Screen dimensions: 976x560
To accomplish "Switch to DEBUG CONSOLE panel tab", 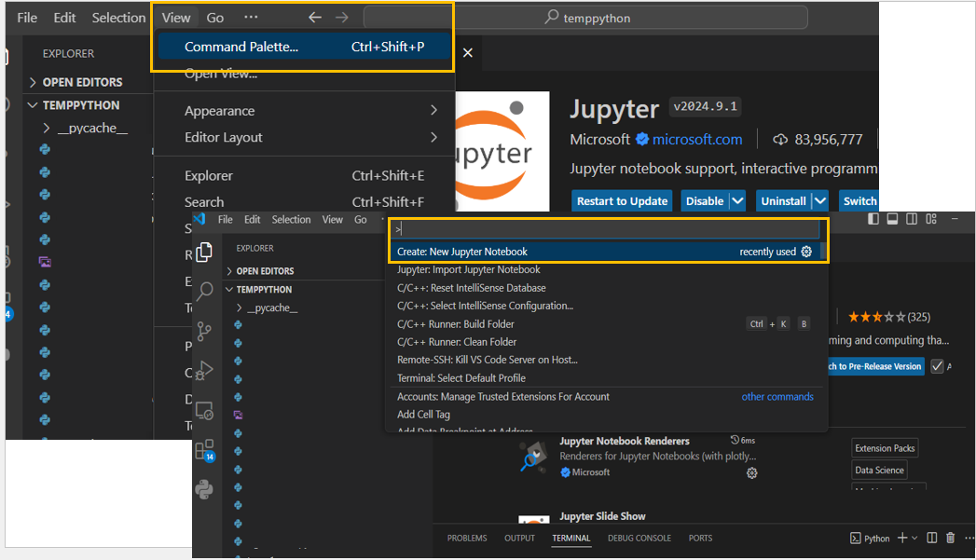I will click(x=639, y=539).
